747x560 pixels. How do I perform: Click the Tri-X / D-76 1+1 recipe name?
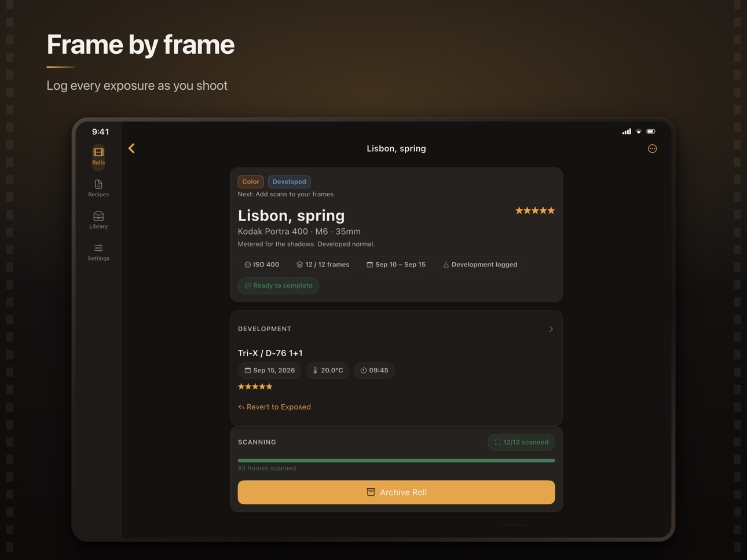click(x=270, y=353)
